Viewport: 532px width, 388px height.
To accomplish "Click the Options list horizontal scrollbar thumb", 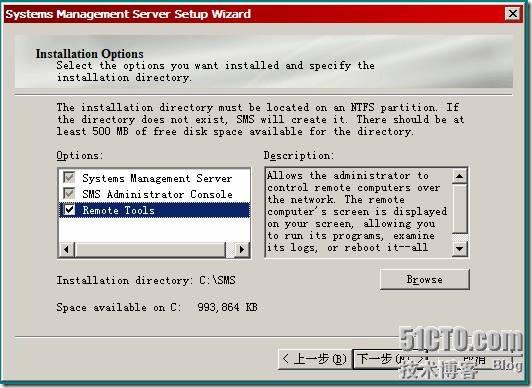I will point(151,250).
